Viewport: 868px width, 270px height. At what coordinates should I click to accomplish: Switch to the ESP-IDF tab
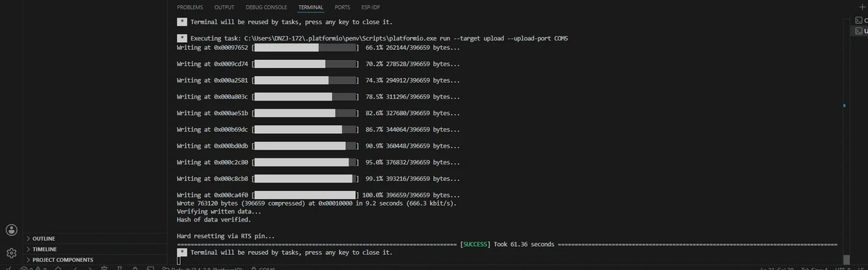(370, 7)
